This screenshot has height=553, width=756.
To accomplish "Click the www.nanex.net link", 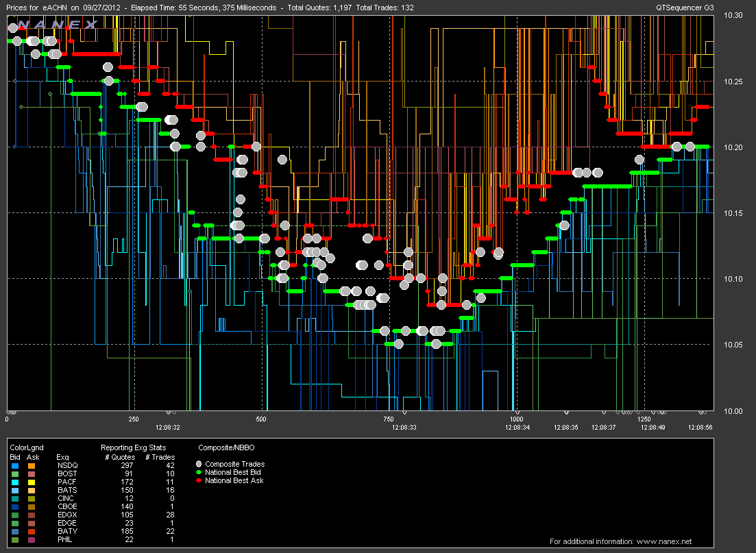I will pos(664,541).
